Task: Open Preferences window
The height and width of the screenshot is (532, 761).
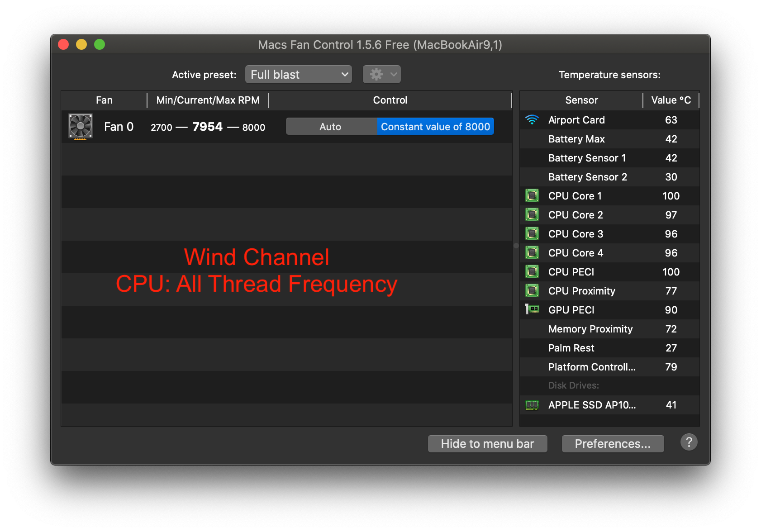Action: pos(613,444)
